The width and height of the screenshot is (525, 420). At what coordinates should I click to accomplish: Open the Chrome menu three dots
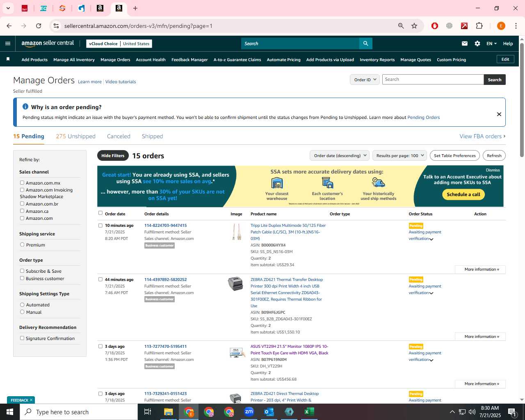[516, 26]
